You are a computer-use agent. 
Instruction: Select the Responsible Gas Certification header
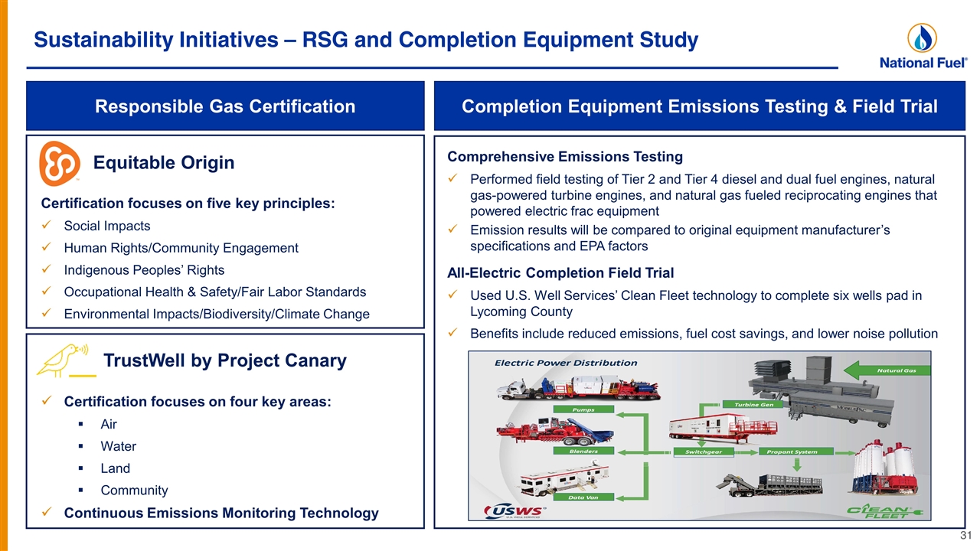pos(225,106)
